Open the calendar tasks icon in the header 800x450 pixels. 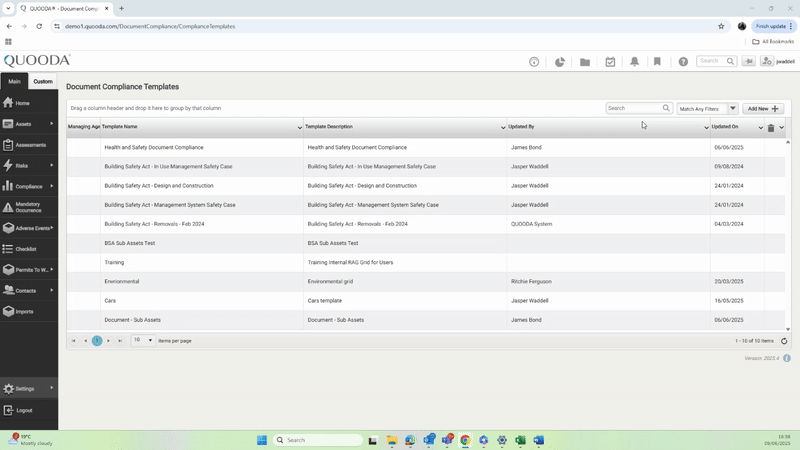point(610,62)
